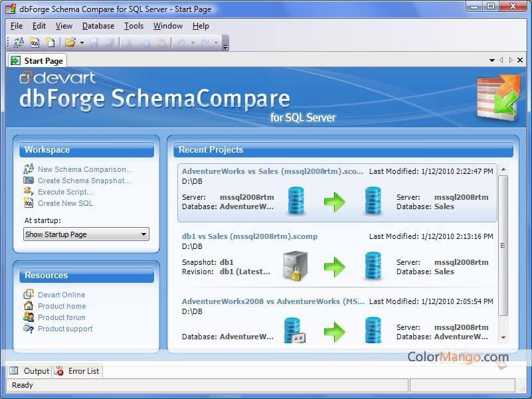Select the New Schema Comparison toolbar icon
Image resolution: width=532 pixels, height=399 pixels.
pyautogui.click(x=18, y=42)
